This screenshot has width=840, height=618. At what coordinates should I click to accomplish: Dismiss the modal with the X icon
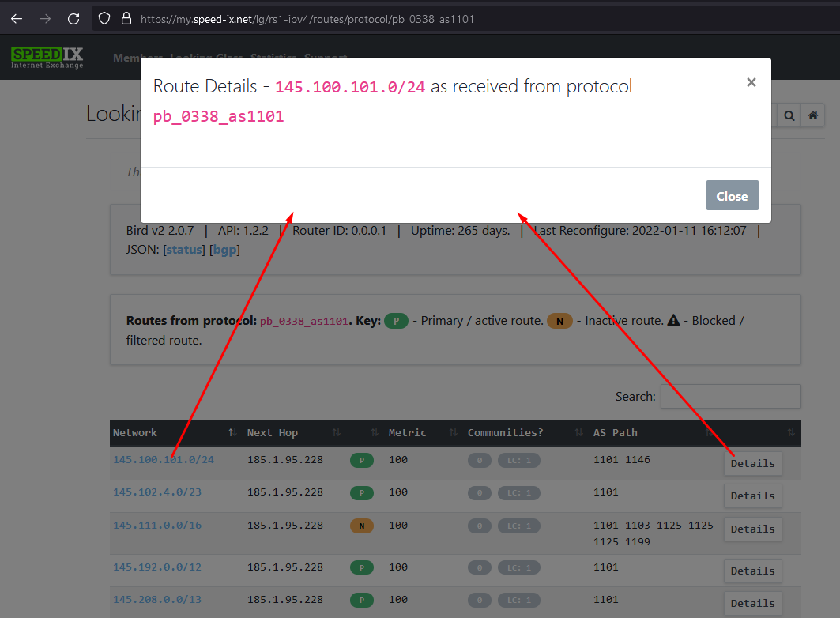(x=751, y=82)
